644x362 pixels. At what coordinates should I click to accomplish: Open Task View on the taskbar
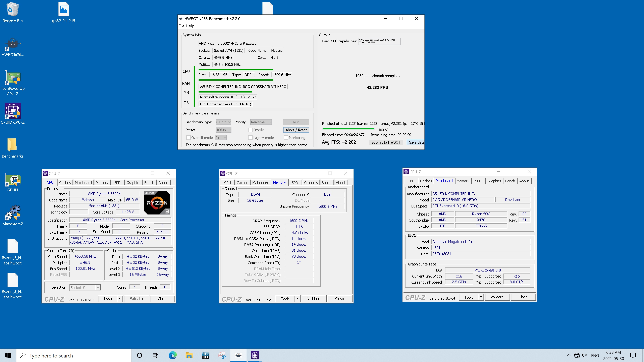click(x=155, y=355)
